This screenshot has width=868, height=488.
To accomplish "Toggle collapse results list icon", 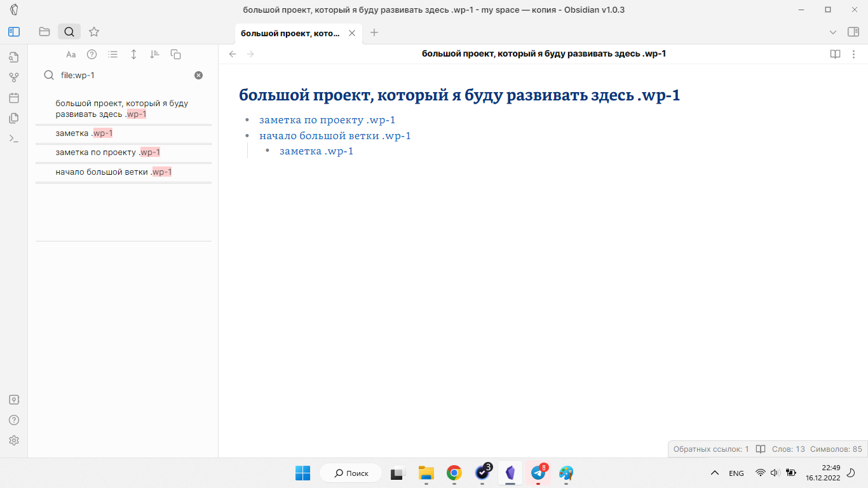I will (113, 55).
